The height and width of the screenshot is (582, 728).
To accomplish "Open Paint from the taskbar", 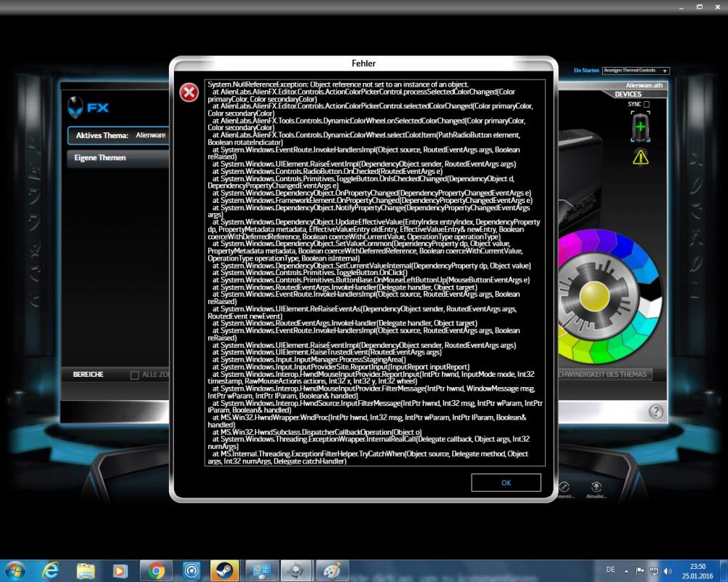I will click(x=331, y=570).
